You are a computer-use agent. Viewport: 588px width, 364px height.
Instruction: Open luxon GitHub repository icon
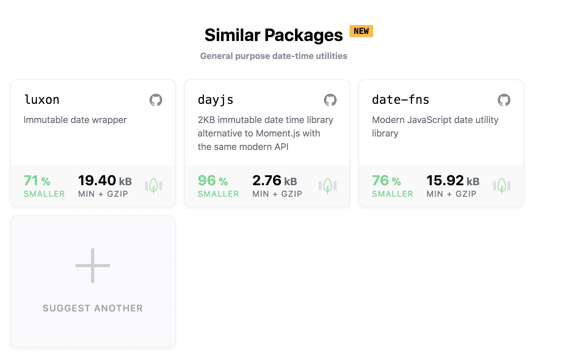point(156,100)
